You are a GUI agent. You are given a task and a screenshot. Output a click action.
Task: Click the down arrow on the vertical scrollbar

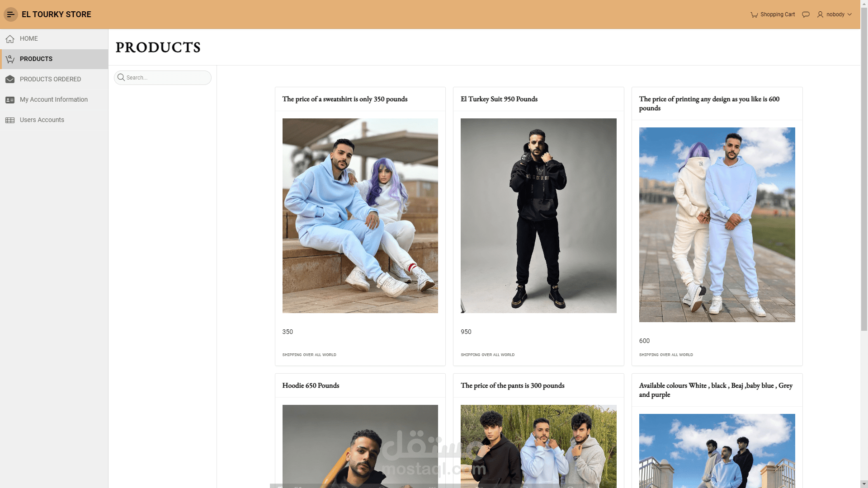click(x=864, y=484)
